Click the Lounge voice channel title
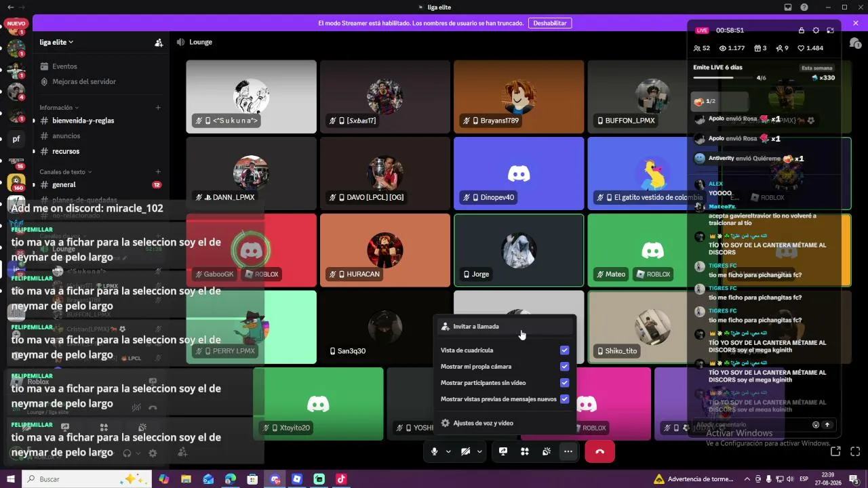 (201, 42)
